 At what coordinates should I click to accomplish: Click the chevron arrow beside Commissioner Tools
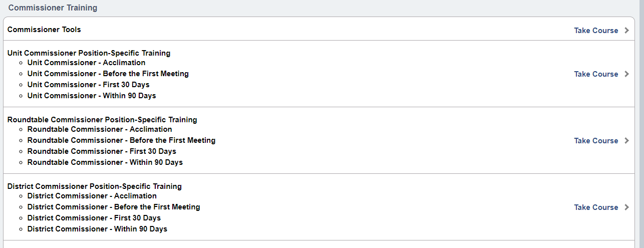click(626, 31)
